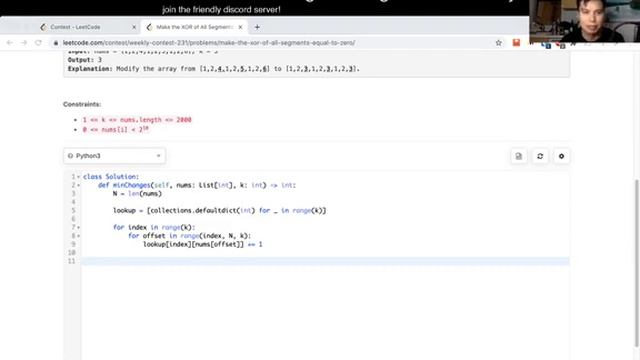Close the Make the XOR tab
This screenshot has height=360, width=640.
click(240, 27)
